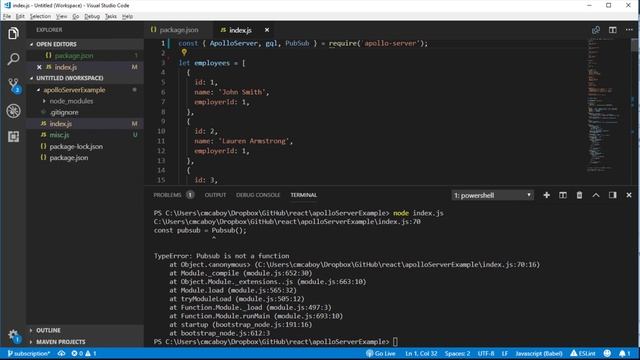Click Go Live in the status bar
The image size is (640, 360).
tap(380, 353)
